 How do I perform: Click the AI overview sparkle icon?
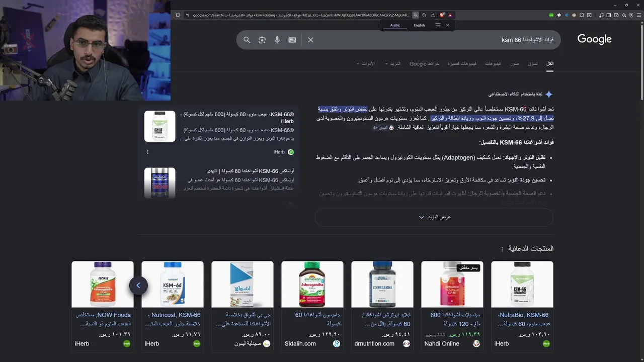[549, 94]
